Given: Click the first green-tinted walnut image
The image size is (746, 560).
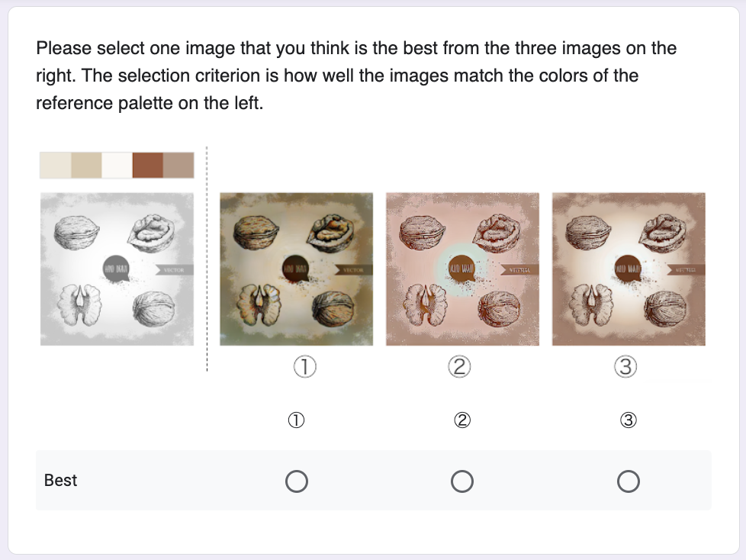Looking at the screenshot, I should [x=296, y=269].
